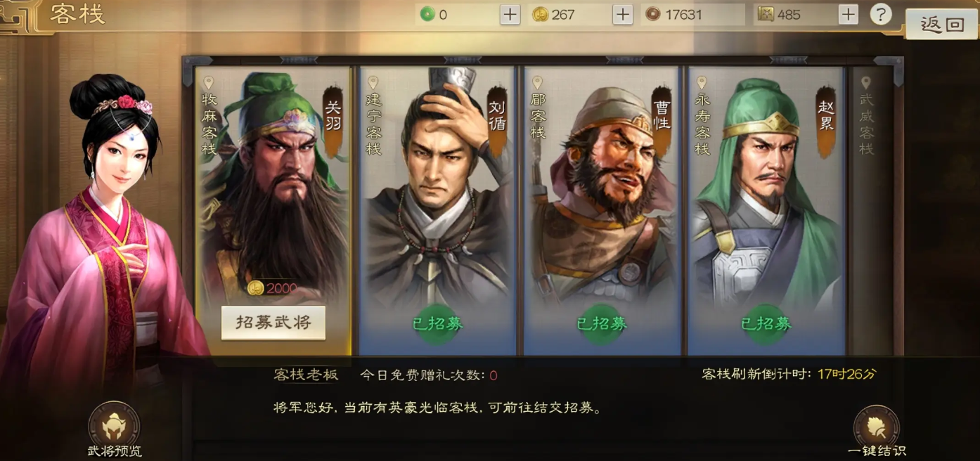
Task: Add more jade using its plus icon
Action: coord(510,14)
